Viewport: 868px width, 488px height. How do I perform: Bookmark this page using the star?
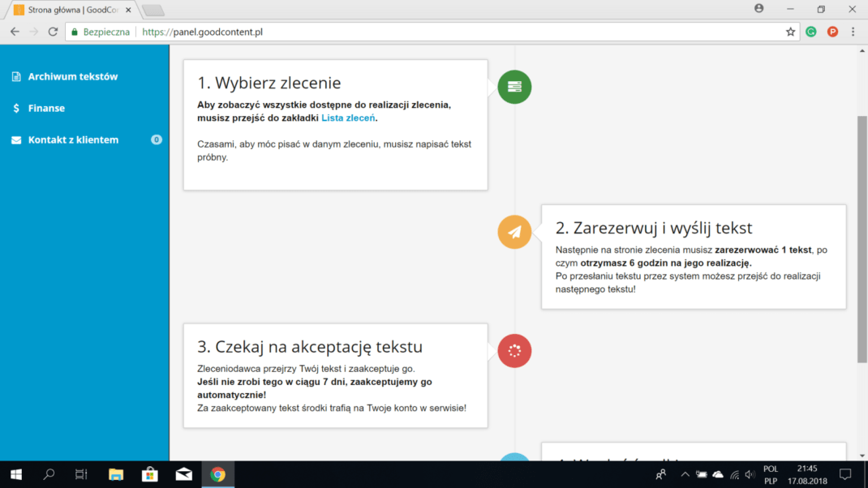click(790, 31)
